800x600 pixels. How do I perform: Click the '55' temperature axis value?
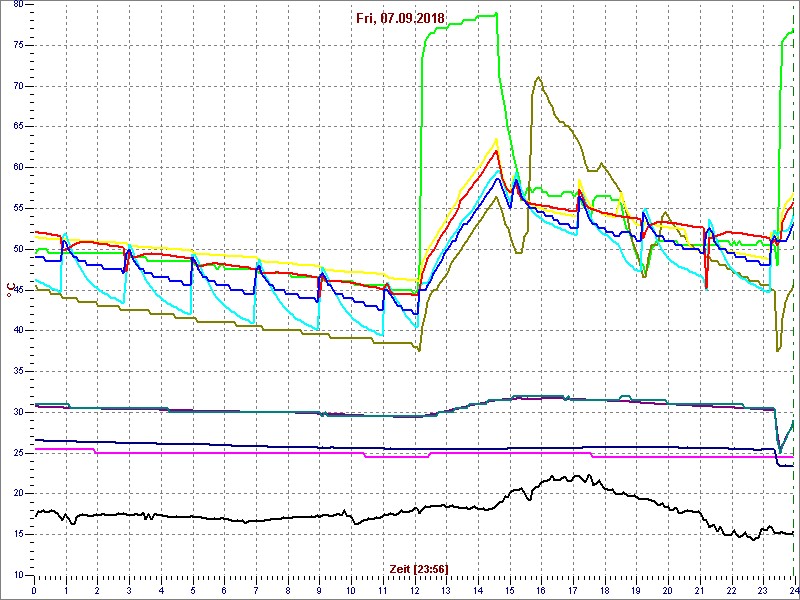(x=17, y=209)
